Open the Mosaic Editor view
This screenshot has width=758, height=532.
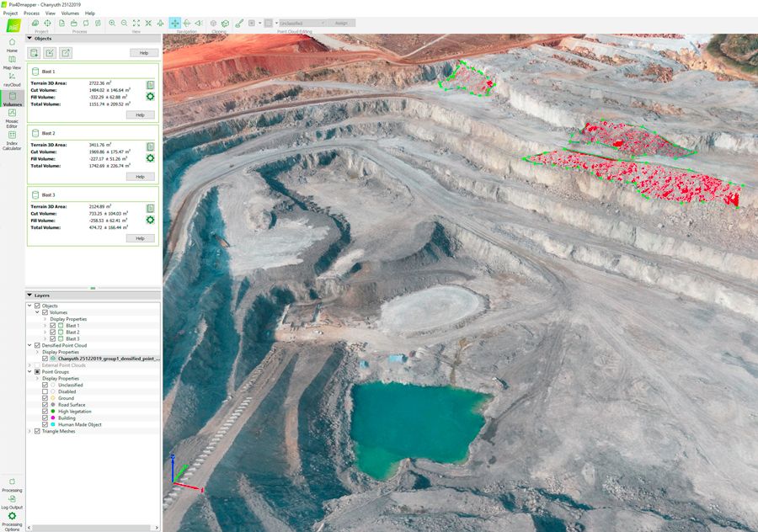coord(12,119)
